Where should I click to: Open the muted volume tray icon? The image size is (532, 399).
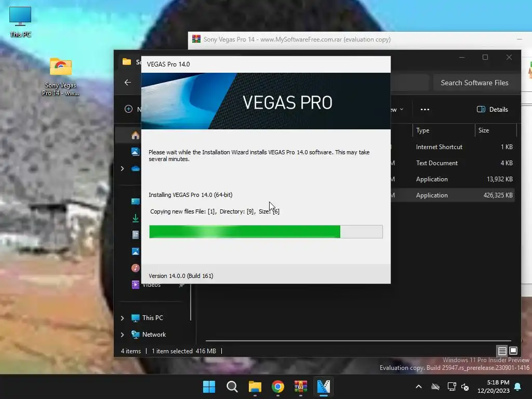coord(465,387)
